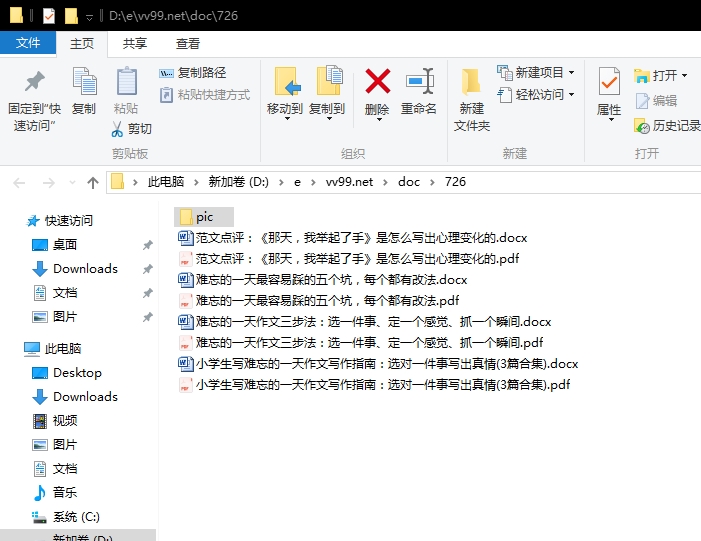Open the recent locations chevron in navigation
Viewport: 701px width, 541px height.
click(x=72, y=182)
